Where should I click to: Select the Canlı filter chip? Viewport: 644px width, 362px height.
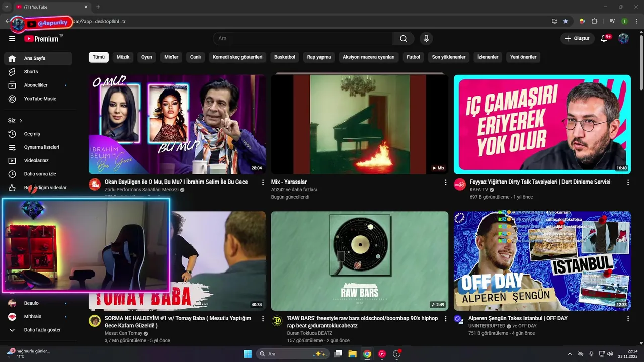coord(195,57)
